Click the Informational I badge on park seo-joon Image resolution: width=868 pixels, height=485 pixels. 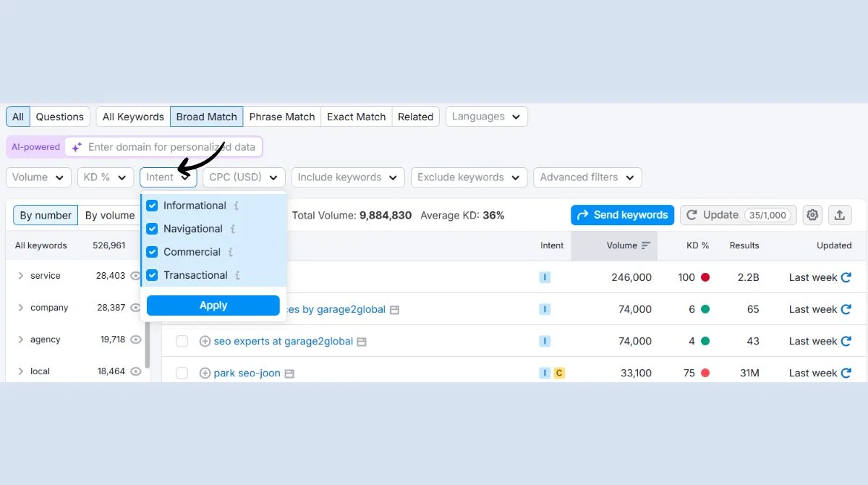545,373
